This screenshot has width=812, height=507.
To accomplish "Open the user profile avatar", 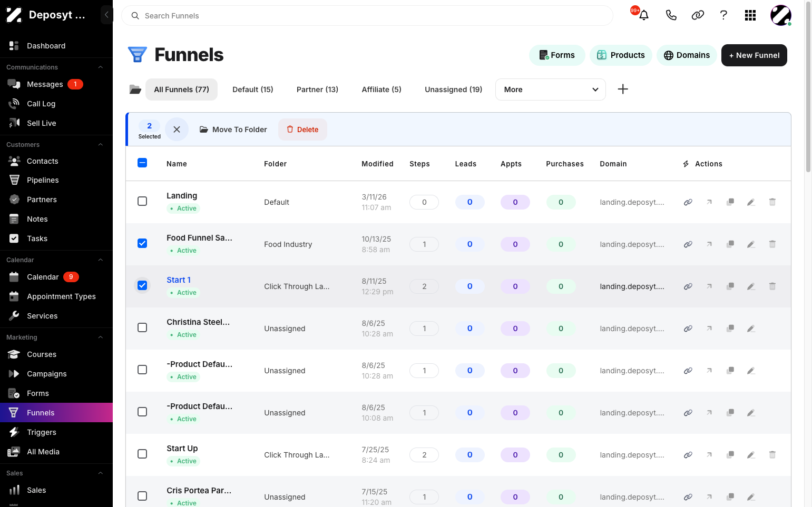I will click(x=780, y=15).
